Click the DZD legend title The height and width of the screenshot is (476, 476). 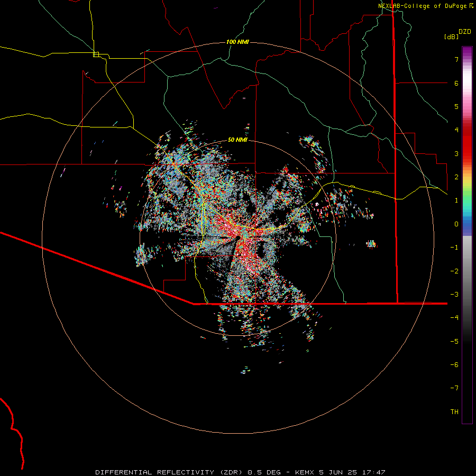coord(465,31)
